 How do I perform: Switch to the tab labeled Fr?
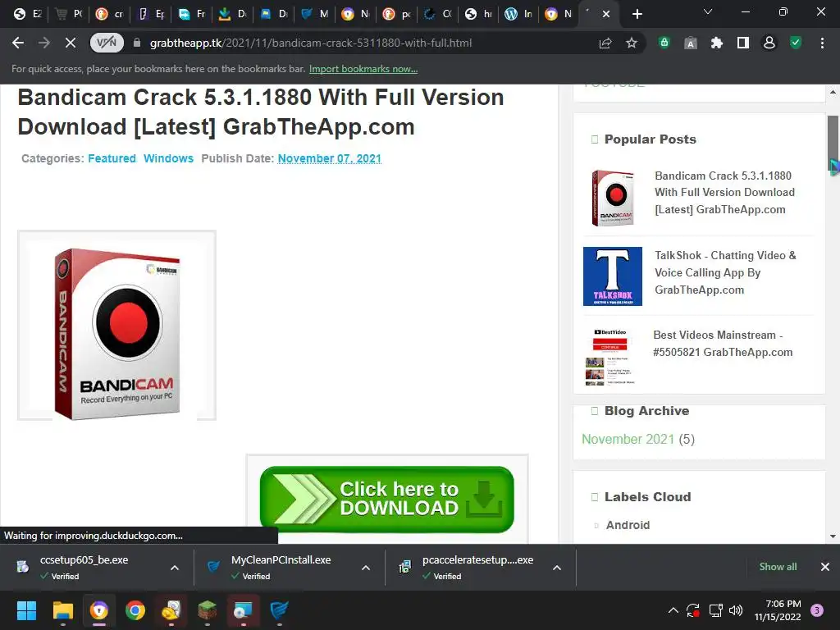(192, 15)
